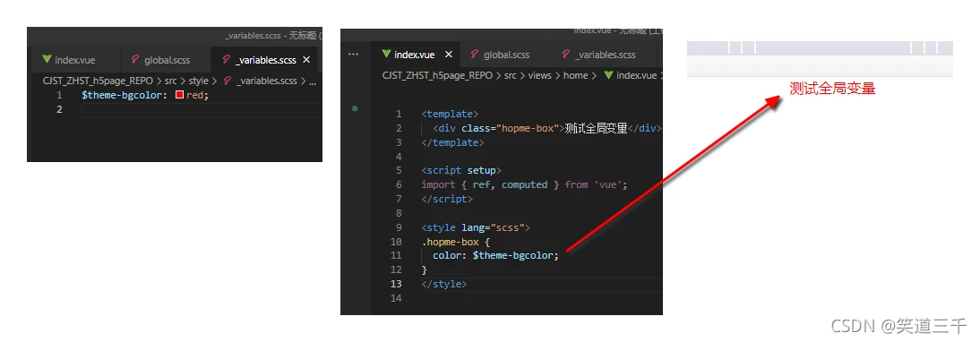This screenshot has height=342, width=980.
Task: Click the Vue icon on left index.vue tab
Action: coord(47,60)
